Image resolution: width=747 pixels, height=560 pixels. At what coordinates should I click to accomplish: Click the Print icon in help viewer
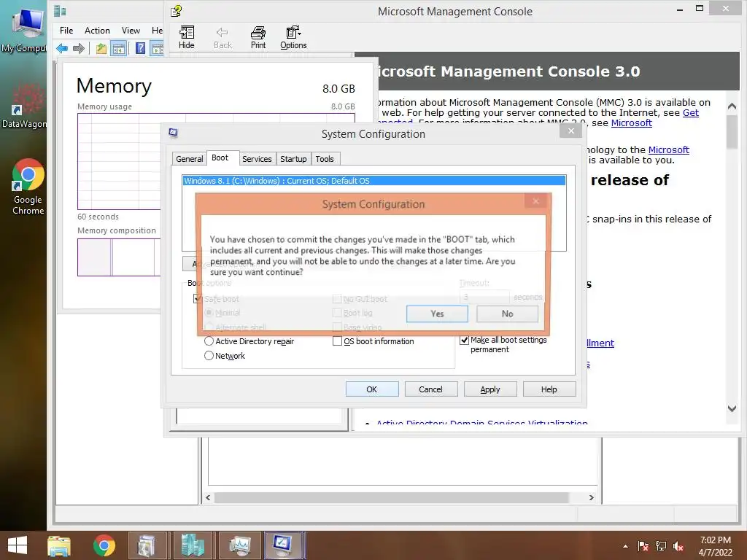point(258,38)
